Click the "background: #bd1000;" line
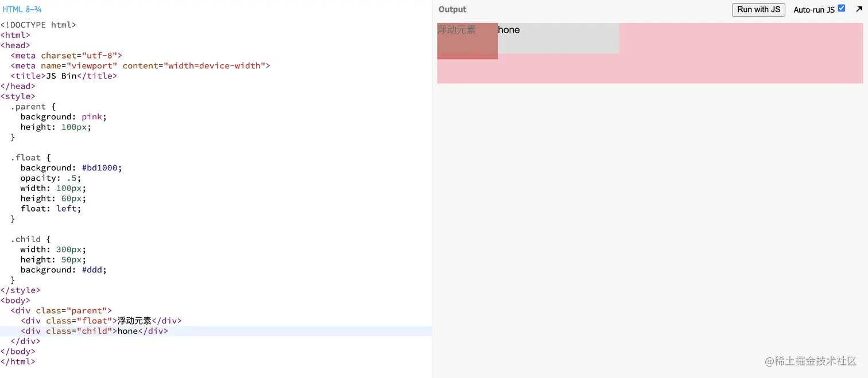 point(71,168)
